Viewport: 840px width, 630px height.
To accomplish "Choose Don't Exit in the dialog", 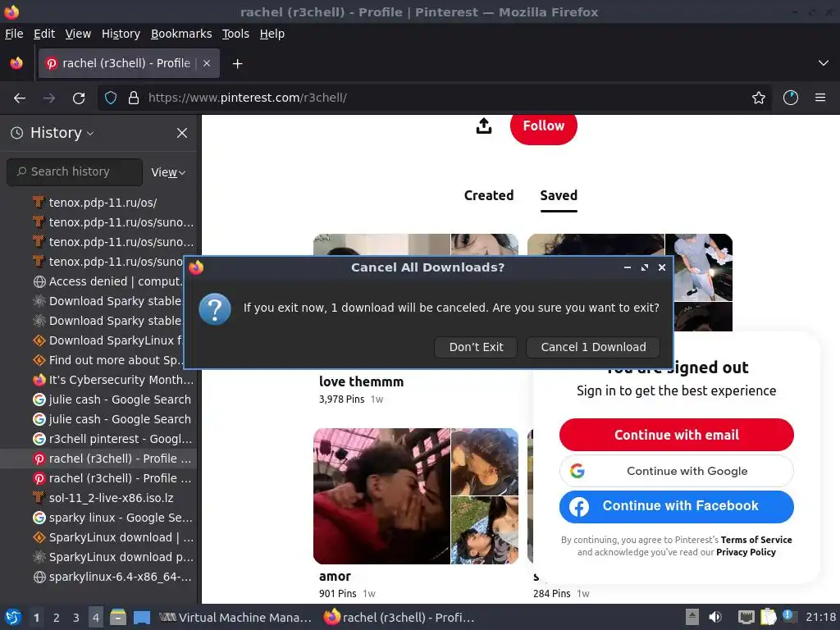I will point(476,347).
